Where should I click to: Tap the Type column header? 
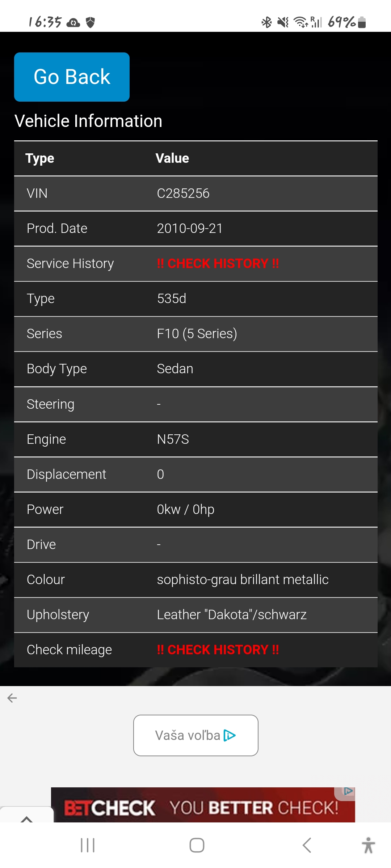(40, 158)
